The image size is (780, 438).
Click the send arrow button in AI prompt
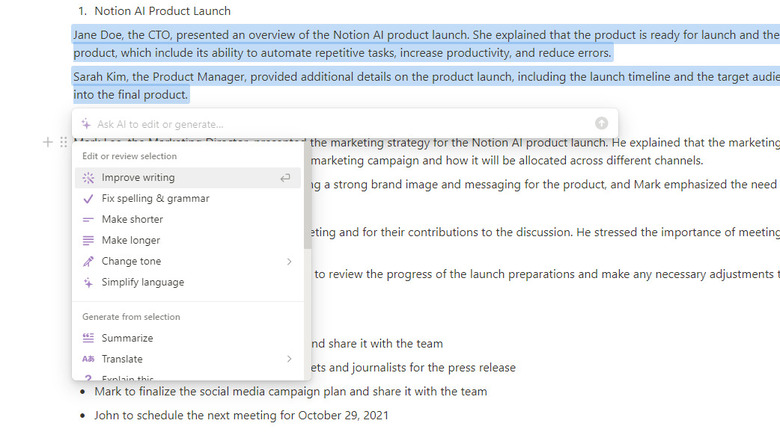pos(601,123)
